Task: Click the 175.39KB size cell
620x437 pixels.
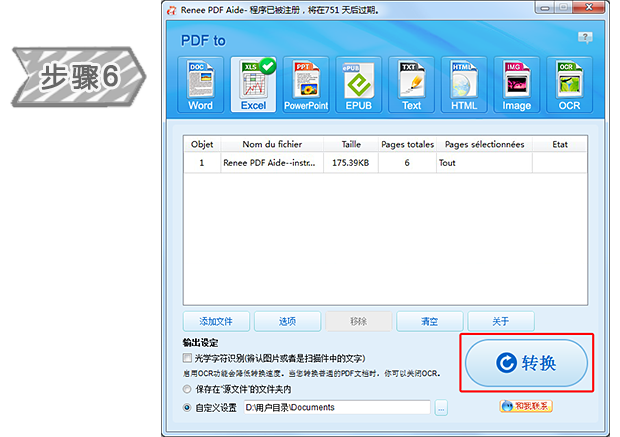Action: tap(351, 163)
